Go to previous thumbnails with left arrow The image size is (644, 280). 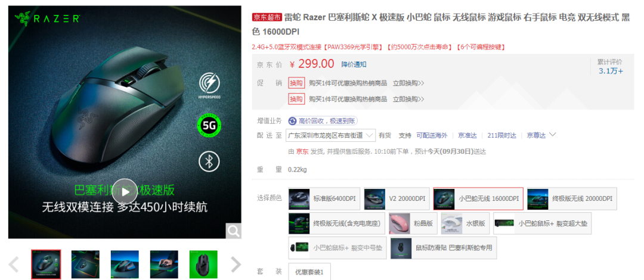click(14, 265)
